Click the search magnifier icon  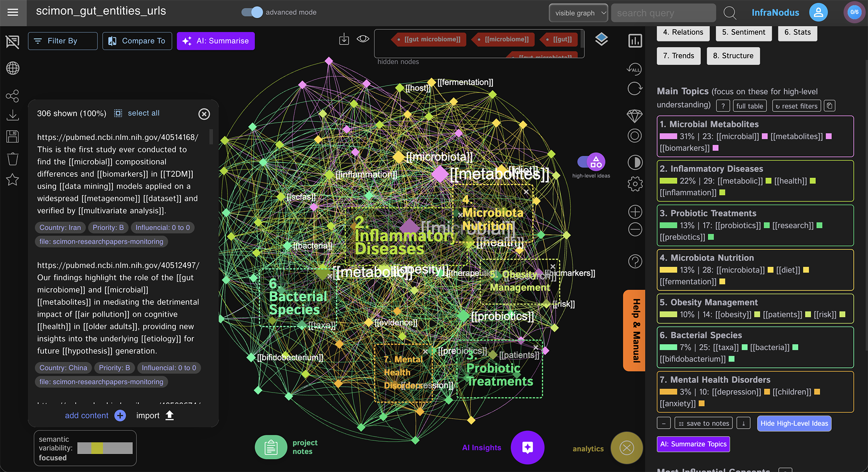[x=730, y=13]
